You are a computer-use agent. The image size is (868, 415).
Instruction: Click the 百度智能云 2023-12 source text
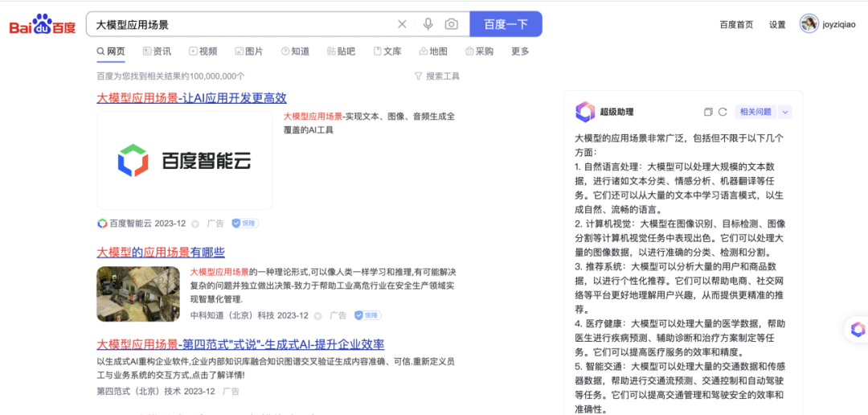(148, 224)
